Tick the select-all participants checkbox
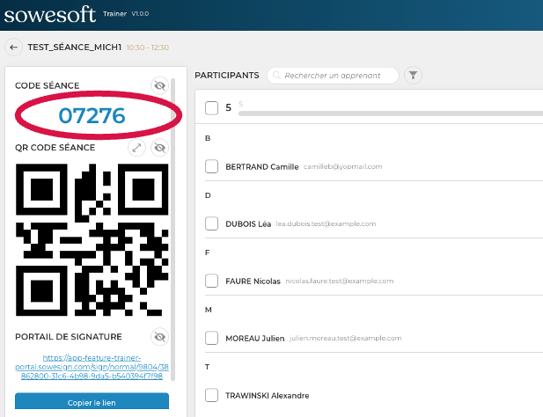This screenshot has height=417, width=543. tap(211, 108)
